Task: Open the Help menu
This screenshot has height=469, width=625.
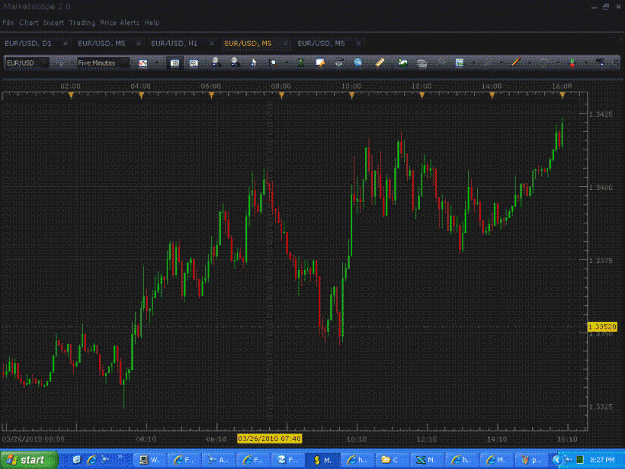Action: tap(152, 23)
